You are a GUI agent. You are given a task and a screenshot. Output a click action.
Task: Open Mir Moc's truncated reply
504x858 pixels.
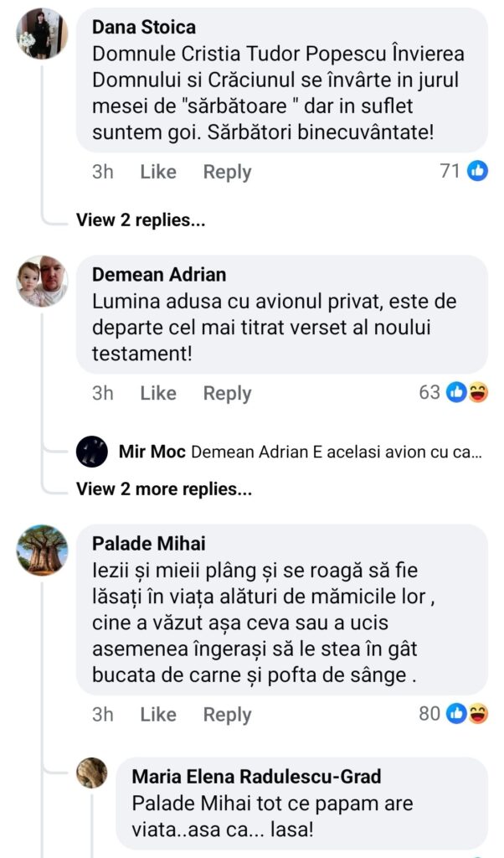pos(337,452)
